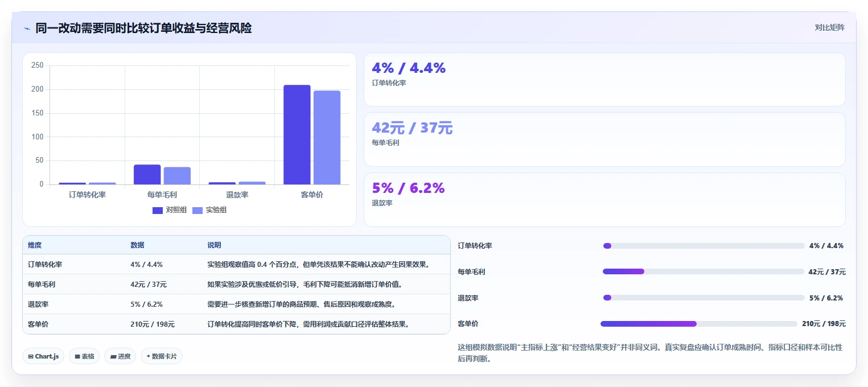Open the 4% / 4.4% stat card
Viewport: 868px width, 387px height.
pos(604,79)
